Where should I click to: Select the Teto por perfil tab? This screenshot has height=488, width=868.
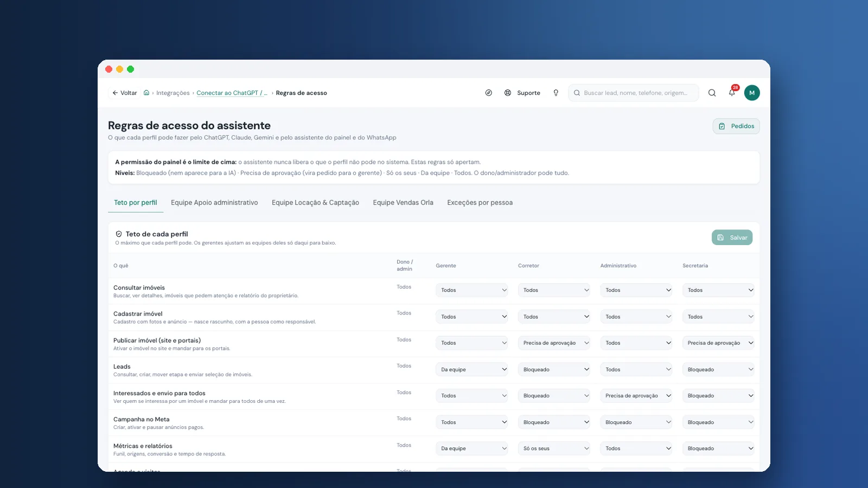(136, 202)
